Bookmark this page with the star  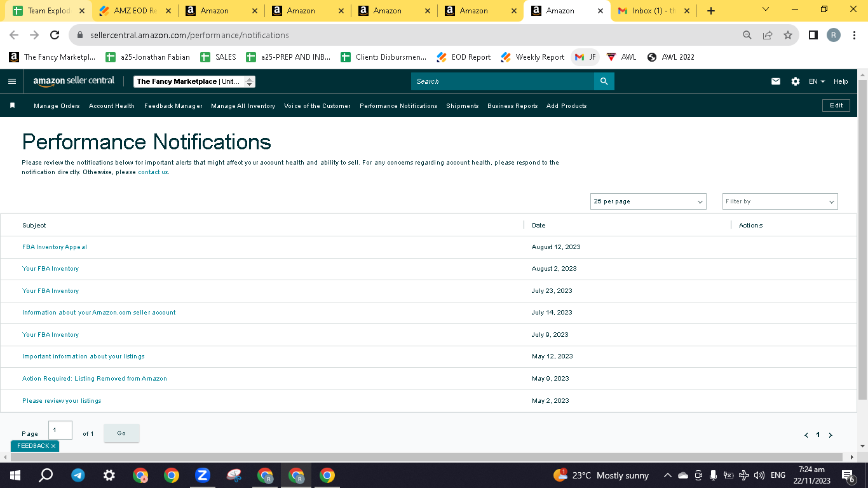pyautogui.click(x=788, y=35)
